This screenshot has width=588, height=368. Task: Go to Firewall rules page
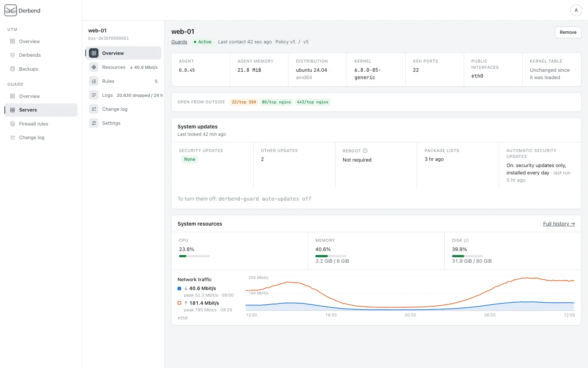point(41,124)
